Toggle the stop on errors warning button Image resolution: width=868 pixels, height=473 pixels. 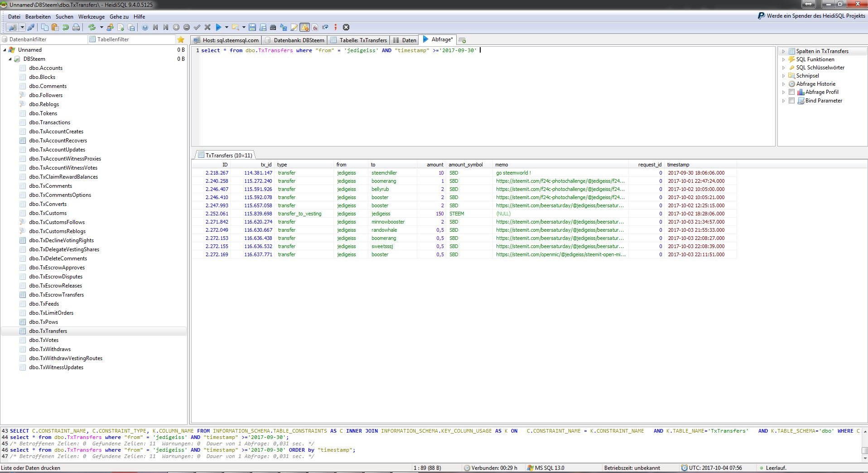pos(304,27)
